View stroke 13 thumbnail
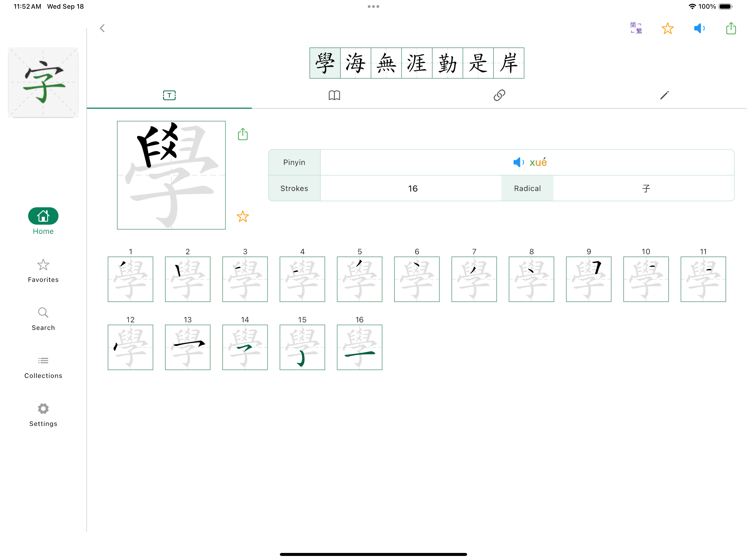 click(188, 347)
